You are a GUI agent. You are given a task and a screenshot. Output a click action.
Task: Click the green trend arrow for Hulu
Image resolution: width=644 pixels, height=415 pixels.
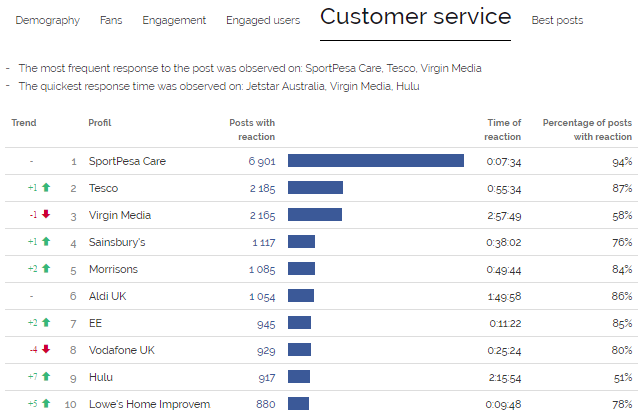46,376
